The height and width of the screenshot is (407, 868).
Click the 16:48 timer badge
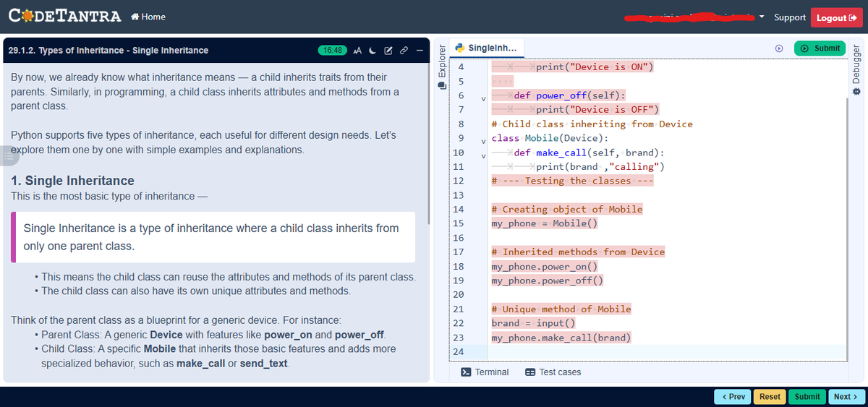[332, 51]
